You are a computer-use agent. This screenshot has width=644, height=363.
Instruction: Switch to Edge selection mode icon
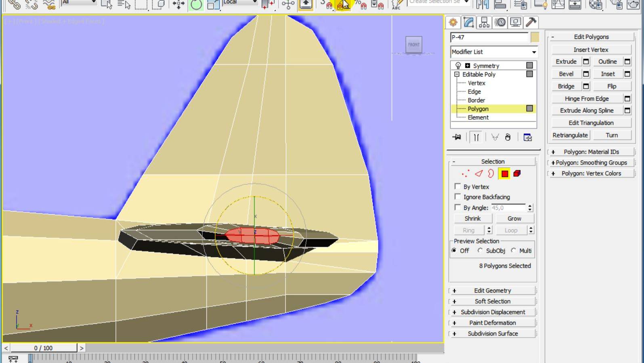click(478, 174)
